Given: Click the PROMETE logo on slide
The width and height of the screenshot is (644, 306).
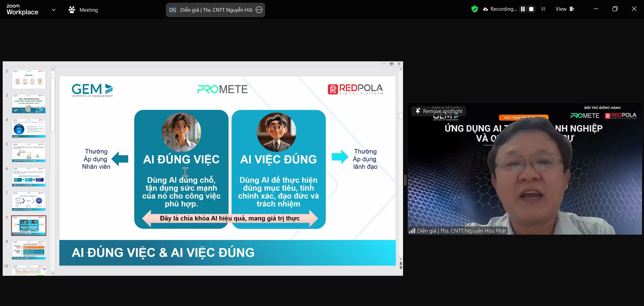Looking at the screenshot, I should click(222, 89).
